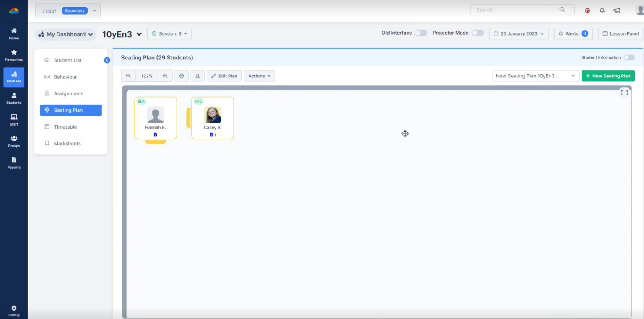
Task: Enable Student Information display
Action: point(629,57)
